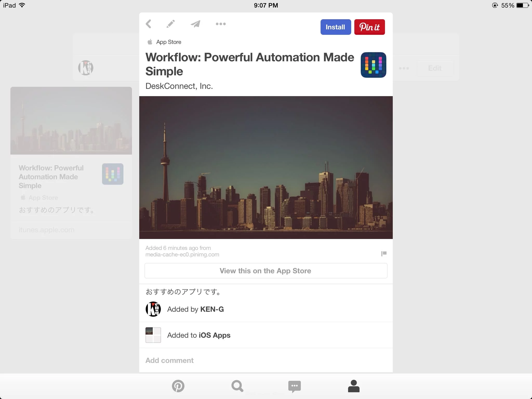Tap the Add comment field
This screenshot has height=399, width=532.
(x=266, y=360)
